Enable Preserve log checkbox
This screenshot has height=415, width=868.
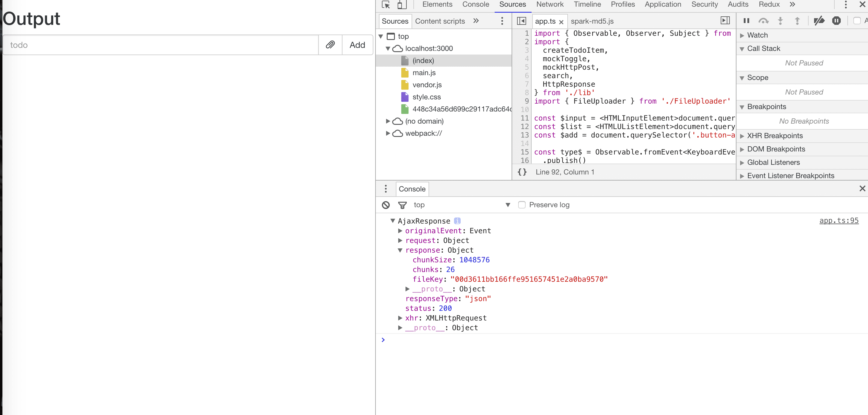point(522,205)
